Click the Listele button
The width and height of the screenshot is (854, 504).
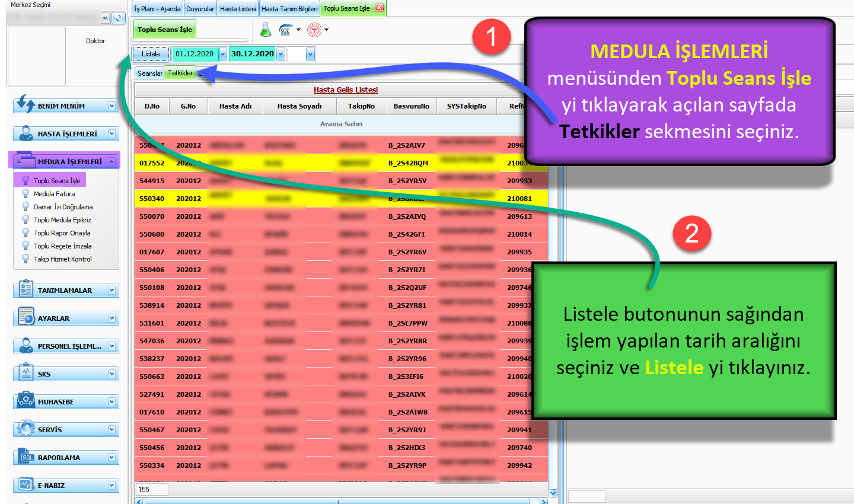click(x=151, y=54)
